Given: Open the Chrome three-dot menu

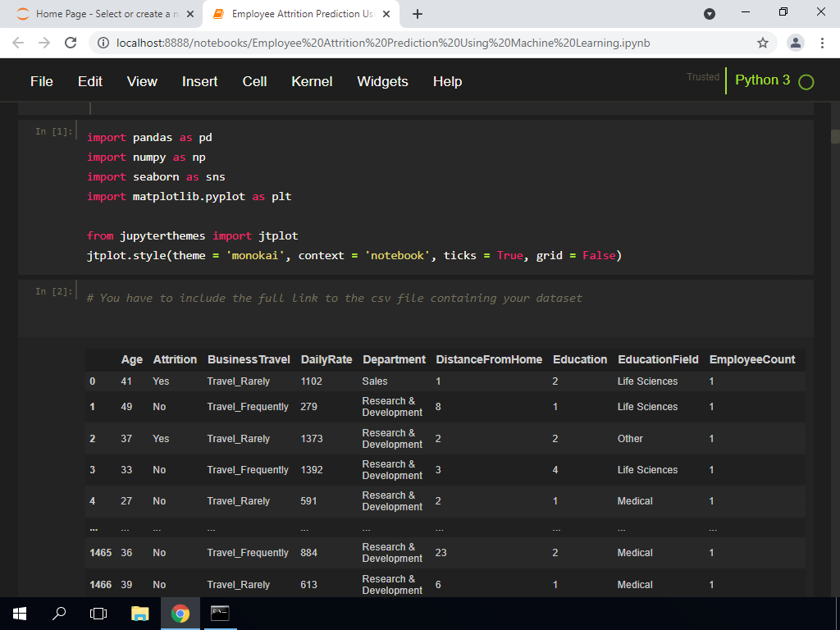Looking at the screenshot, I should 821,43.
